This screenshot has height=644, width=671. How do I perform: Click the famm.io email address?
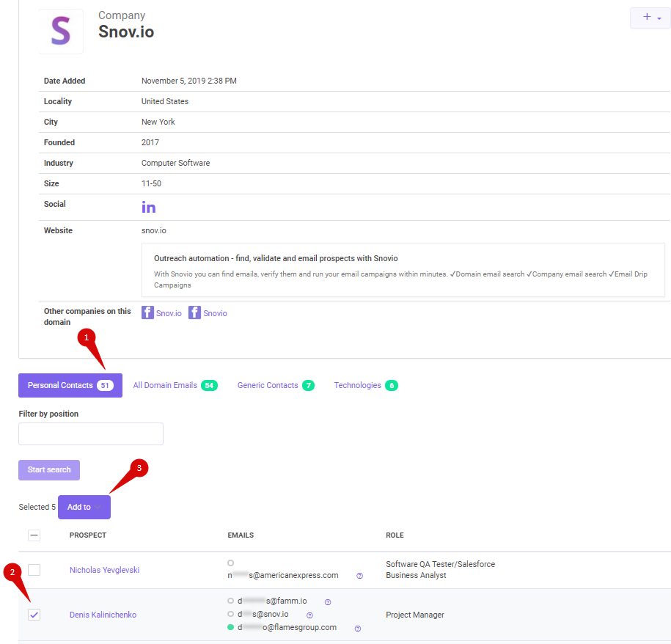click(272, 601)
